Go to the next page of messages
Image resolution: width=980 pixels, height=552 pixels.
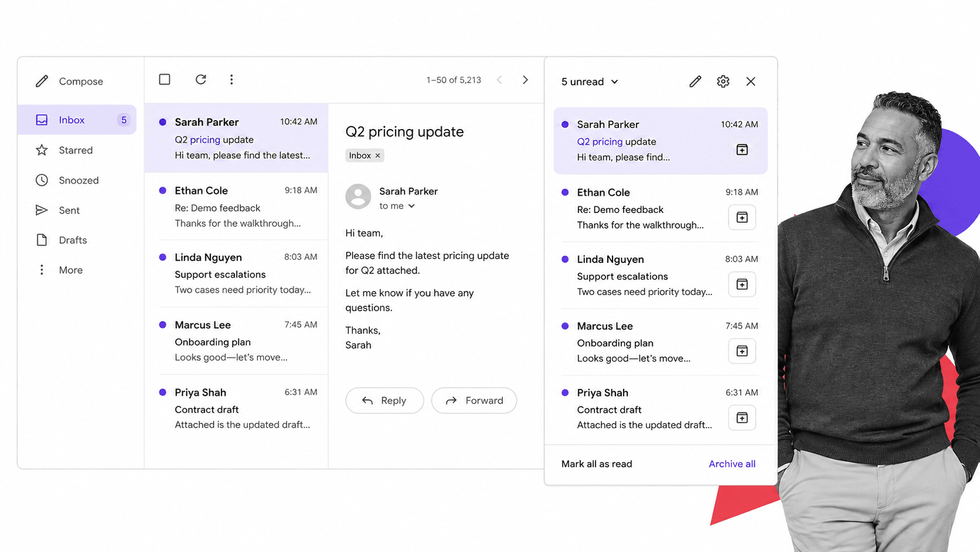pos(525,80)
